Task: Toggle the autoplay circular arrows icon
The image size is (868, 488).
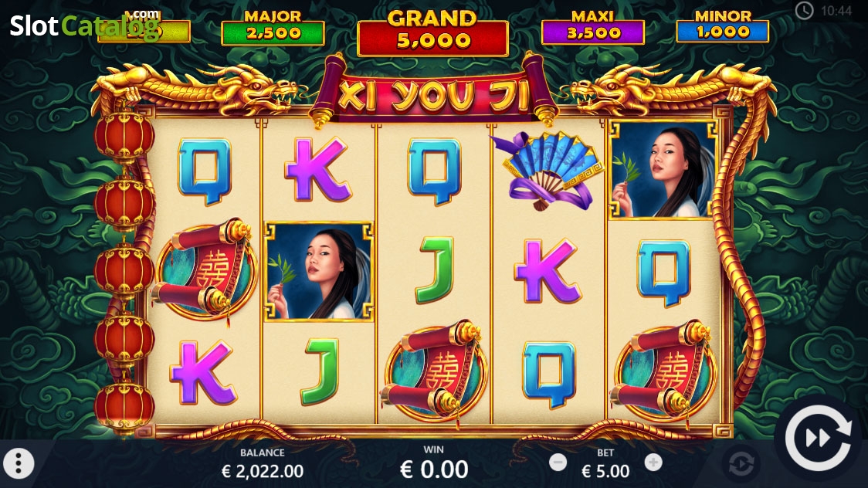Action: [x=741, y=463]
